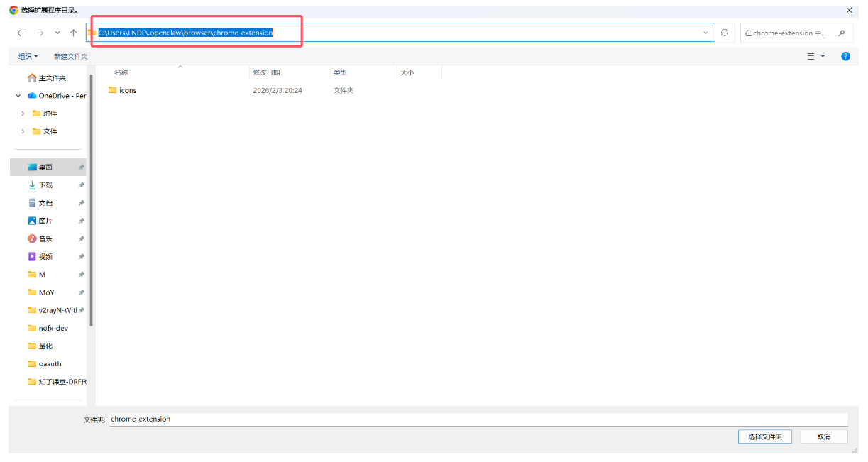
Task: Click pin icon beside MoYi
Action: tap(82, 292)
